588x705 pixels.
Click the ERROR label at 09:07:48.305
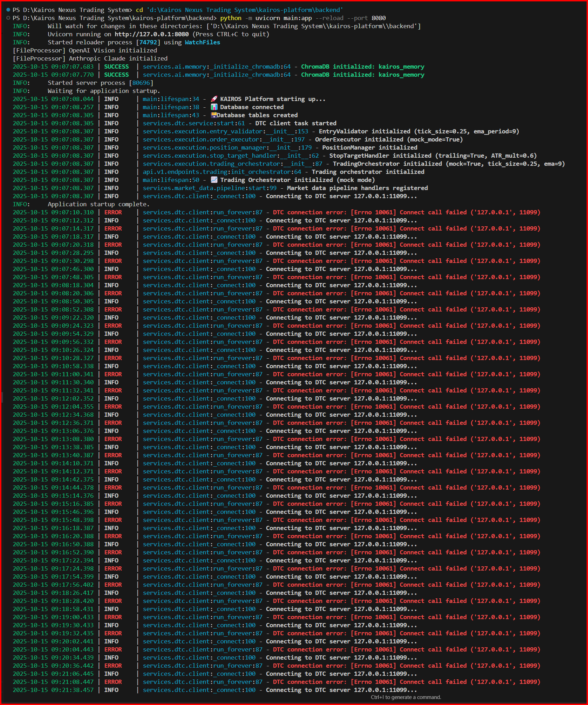(113, 277)
